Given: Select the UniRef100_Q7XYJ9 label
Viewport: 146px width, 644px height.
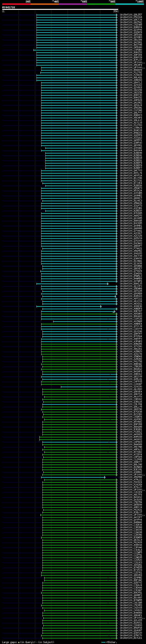Looking at the screenshot, I should [131, 326].
